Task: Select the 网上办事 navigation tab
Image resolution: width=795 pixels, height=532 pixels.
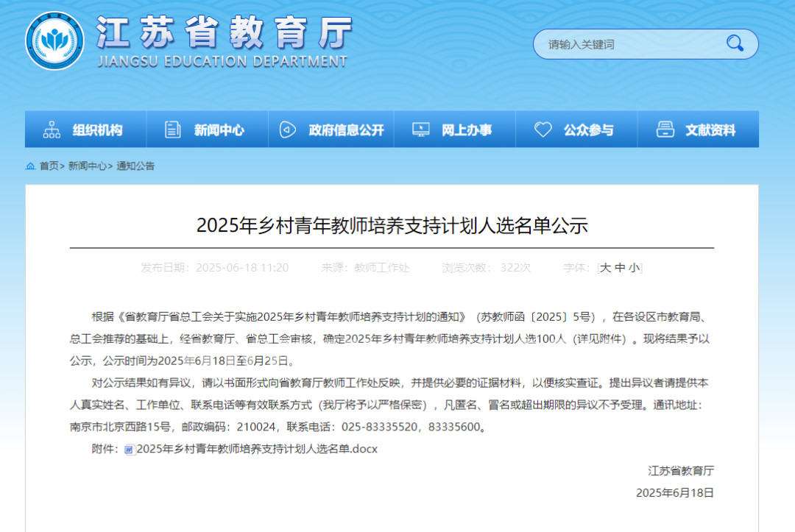Action: click(x=467, y=130)
